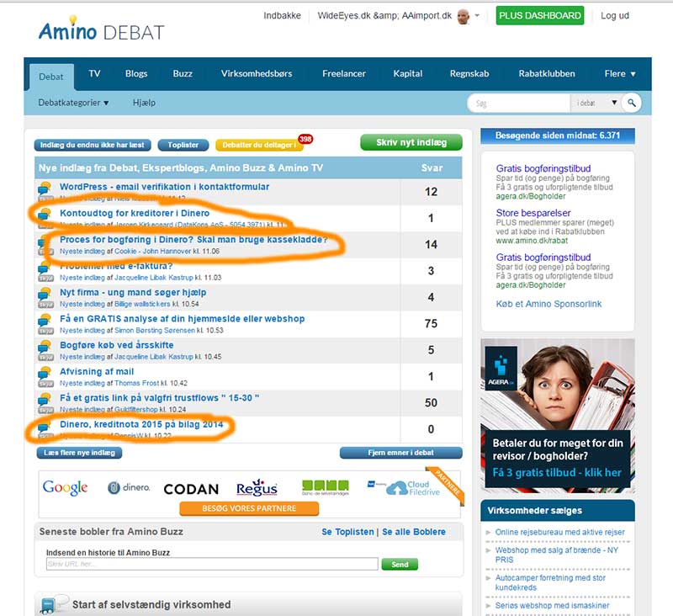
Task: Open the Freelancer tab
Action: pos(343,74)
